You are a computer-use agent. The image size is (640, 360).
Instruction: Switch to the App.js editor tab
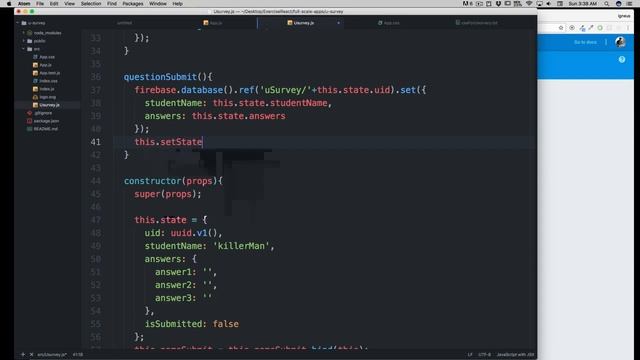(213, 23)
